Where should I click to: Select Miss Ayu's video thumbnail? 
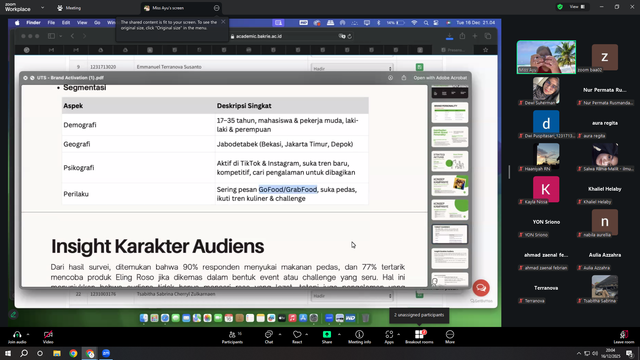point(546,57)
